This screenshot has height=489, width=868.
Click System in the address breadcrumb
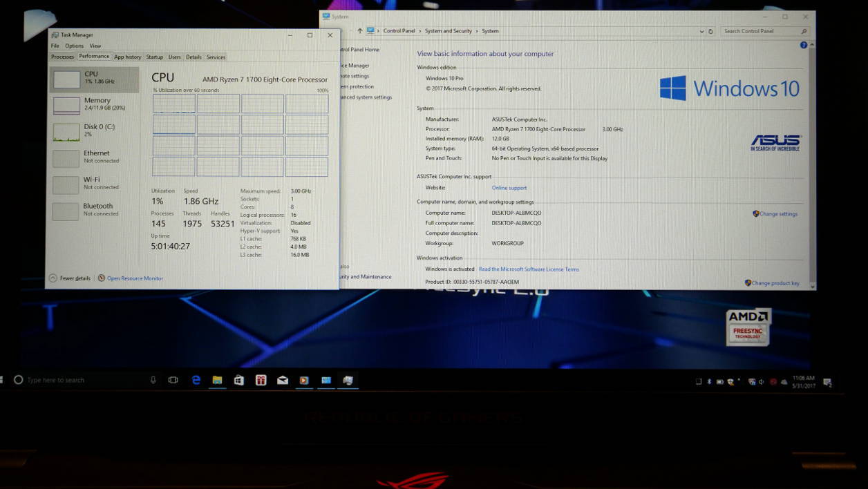coord(490,31)
